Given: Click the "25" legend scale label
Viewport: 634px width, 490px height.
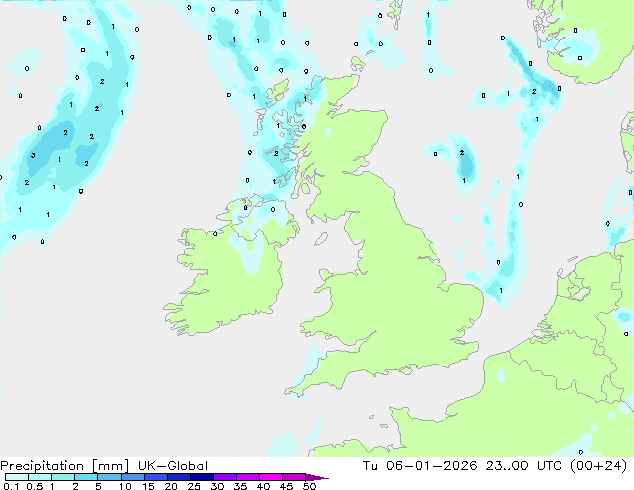Looking at the screenshot, I should pyautogui.click(x=194, y=486).
